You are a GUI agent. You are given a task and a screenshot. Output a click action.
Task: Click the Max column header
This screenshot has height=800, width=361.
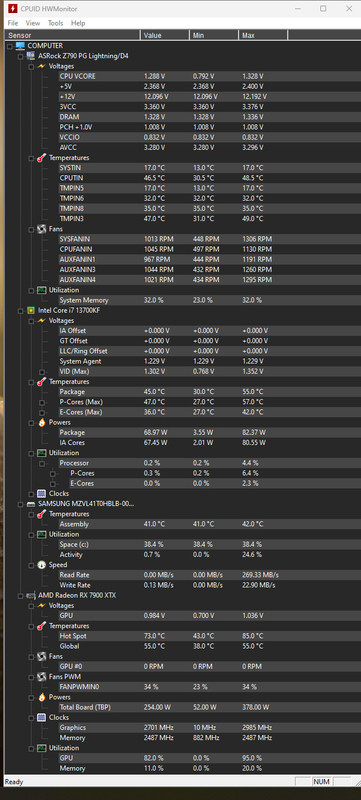[x=263, y=35]
